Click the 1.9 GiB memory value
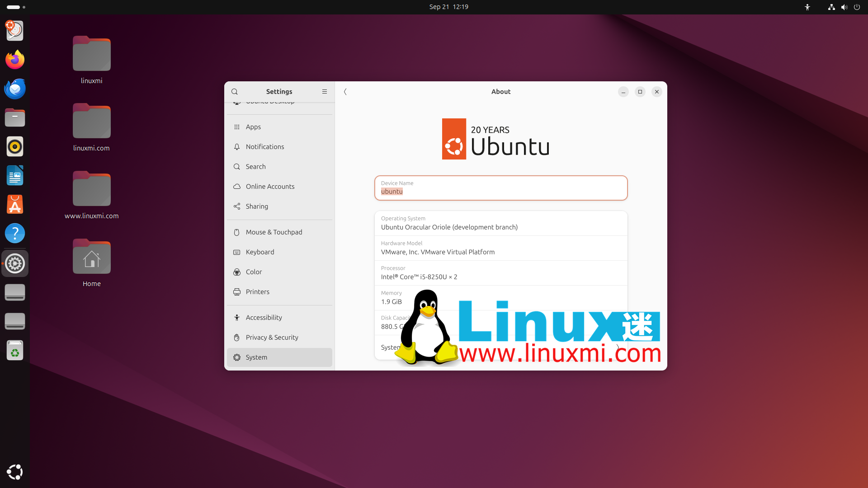 tap(392, 302)
